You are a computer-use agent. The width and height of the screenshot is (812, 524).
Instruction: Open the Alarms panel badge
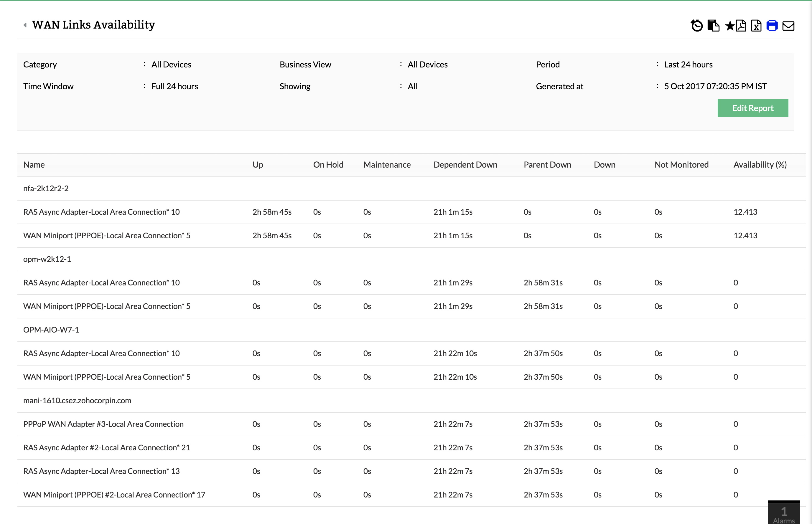point(783,513)
